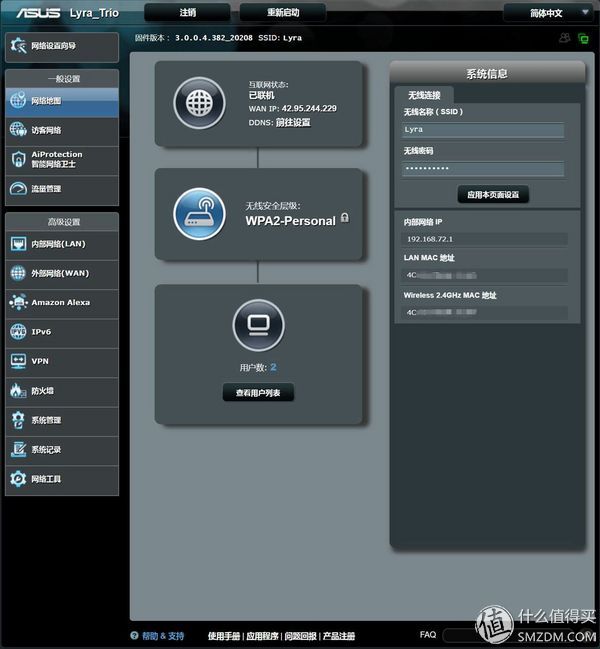Open the 访客网络 guest network menu
Image resolution: width=600 pixels, height=649 pixels.
coord(62,130)
